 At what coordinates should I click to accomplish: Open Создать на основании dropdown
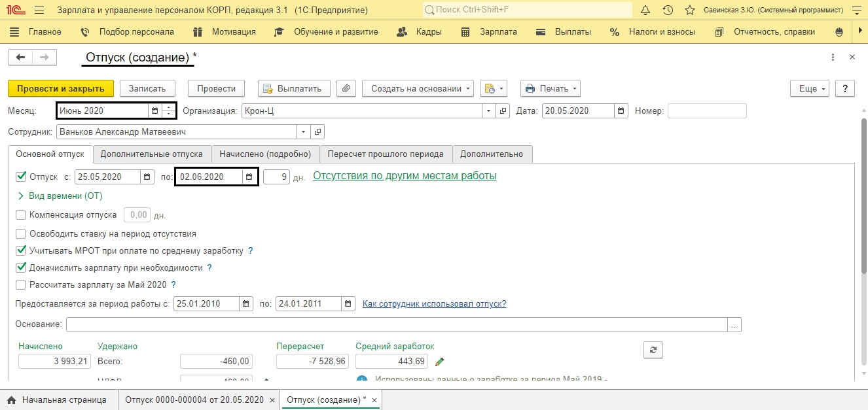coord(417,88)
